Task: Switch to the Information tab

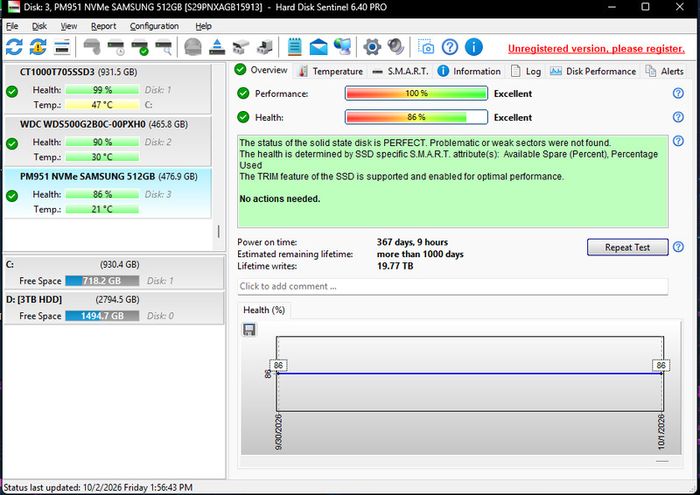Action: click(469, 71)
